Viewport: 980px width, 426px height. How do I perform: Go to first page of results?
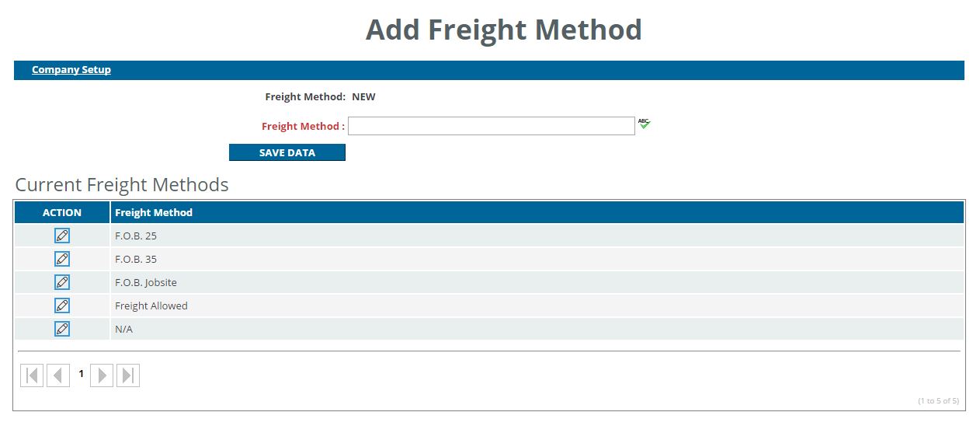tap(32, 375)
